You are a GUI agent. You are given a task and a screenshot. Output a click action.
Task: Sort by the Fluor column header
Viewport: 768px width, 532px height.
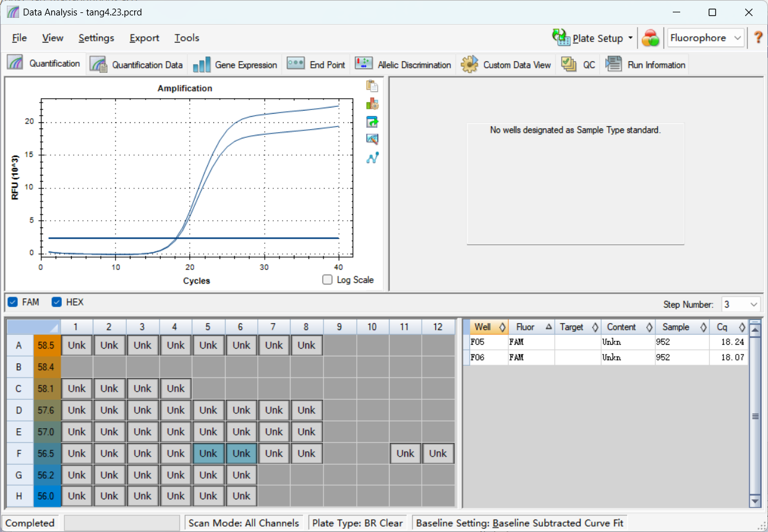point(531,327)
